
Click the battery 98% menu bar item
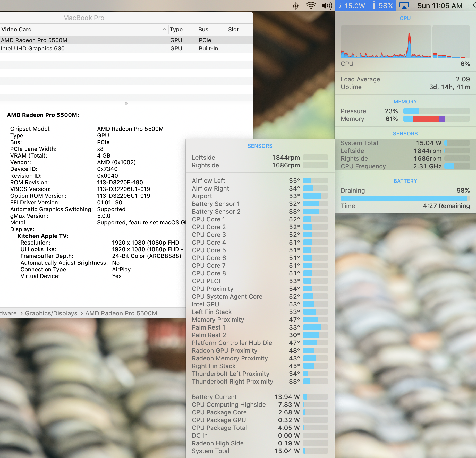(382, 6)
